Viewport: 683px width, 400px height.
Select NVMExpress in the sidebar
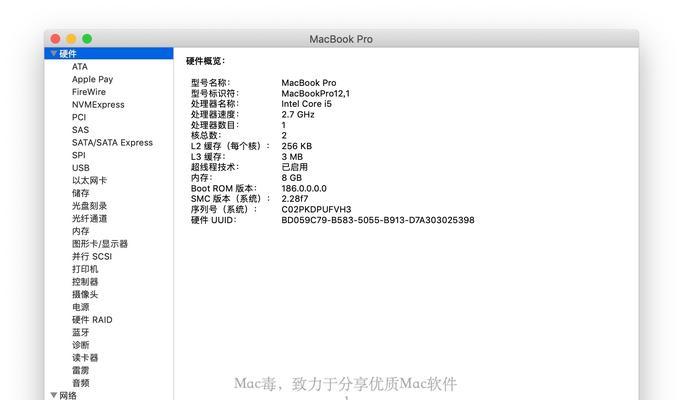pos(98,105)
